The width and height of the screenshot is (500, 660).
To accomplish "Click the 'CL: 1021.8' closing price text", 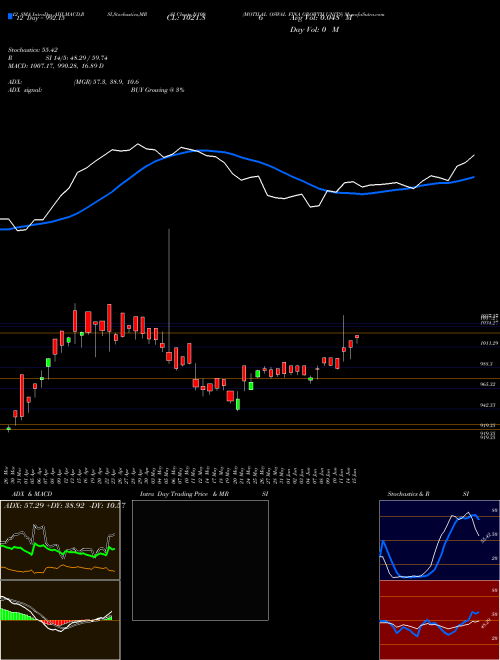I will (186, 18).
